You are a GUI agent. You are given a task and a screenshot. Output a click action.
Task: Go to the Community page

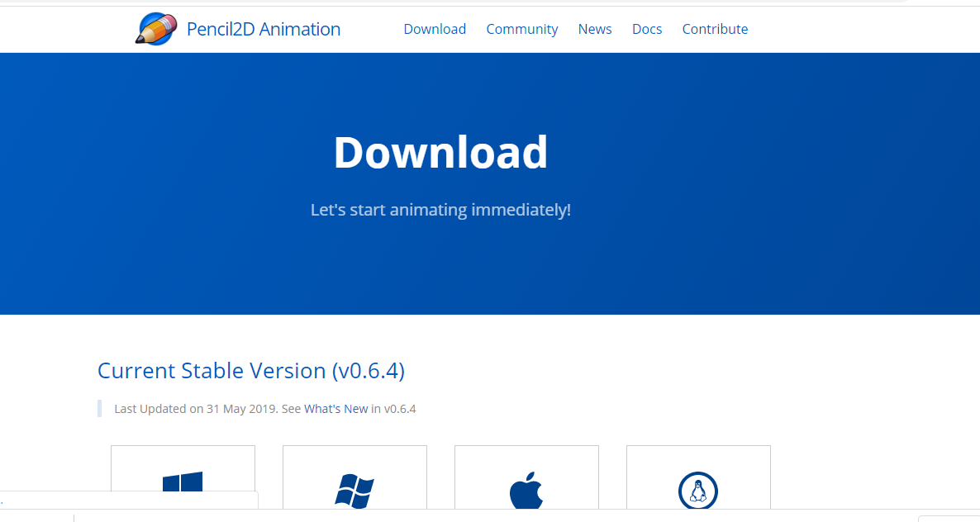[x=522, y=30]
